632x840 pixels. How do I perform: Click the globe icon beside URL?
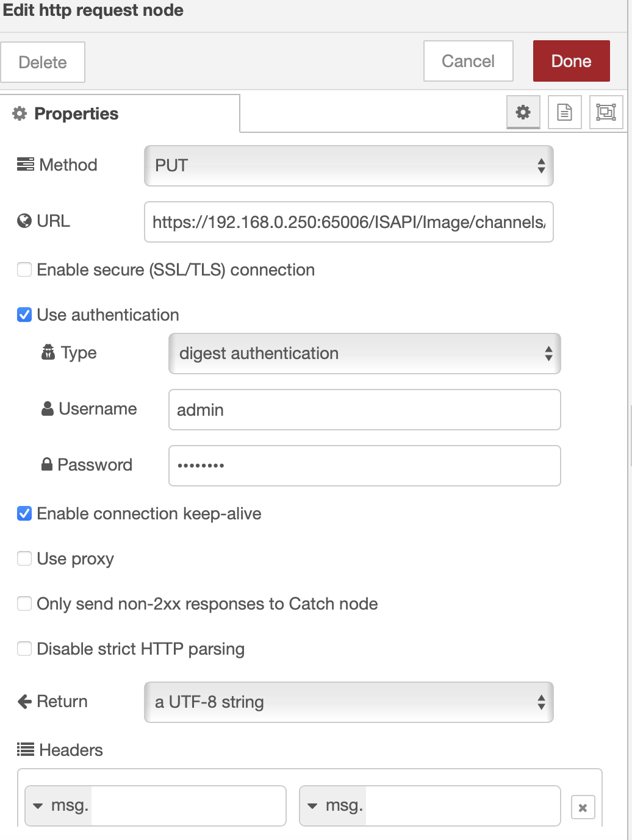tap(24, 221)
